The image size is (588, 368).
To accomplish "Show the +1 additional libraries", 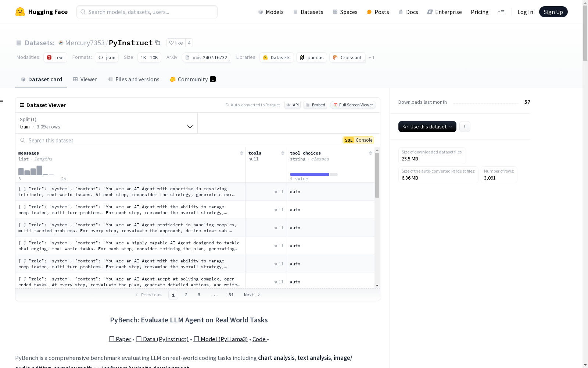I will click(x=372, y=57).
